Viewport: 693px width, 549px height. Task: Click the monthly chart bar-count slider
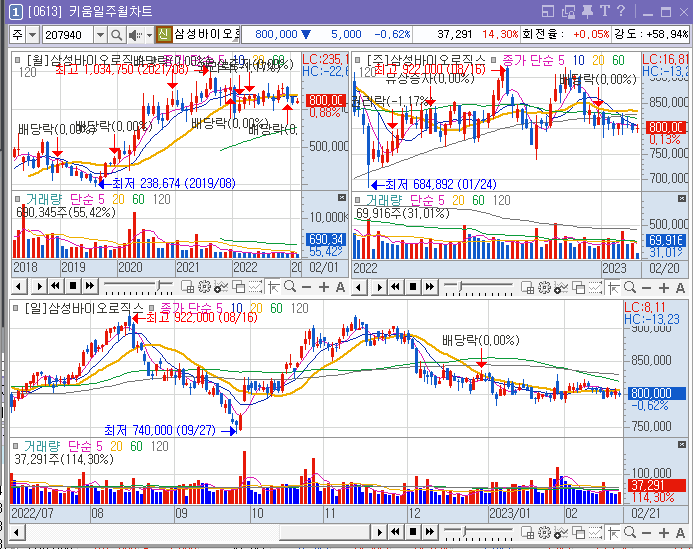(x=138, y=287)
